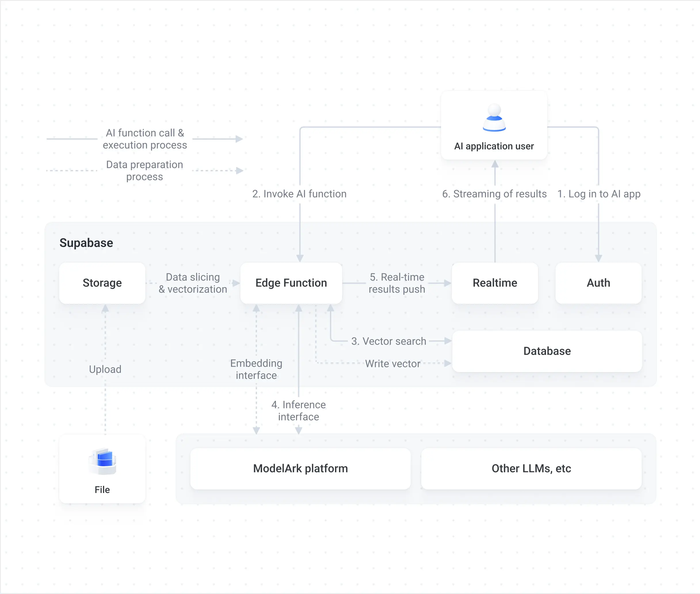Select the Storage box
The width and height of the screenshot is (700, 594).
coord(102,283)
